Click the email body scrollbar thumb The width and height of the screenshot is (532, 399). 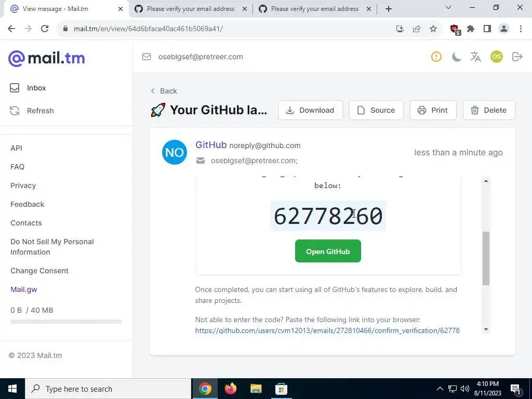click(486, 258)
